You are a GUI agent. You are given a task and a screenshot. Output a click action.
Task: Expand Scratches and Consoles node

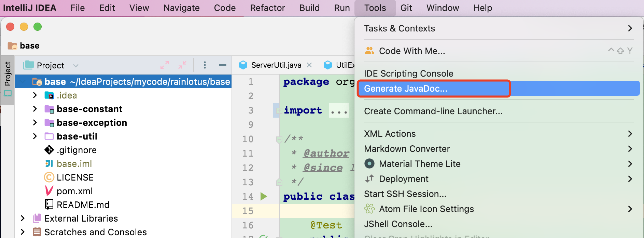tap(23, 232)
